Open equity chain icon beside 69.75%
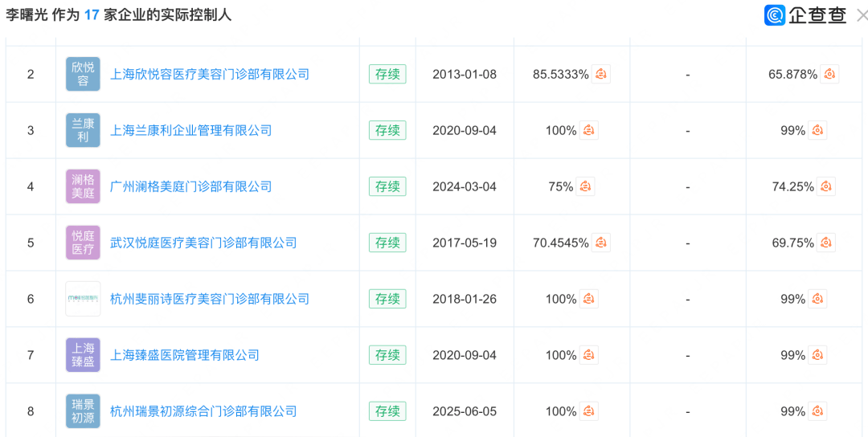Viewport: 868px width, 437px height. tap(825, 243)
